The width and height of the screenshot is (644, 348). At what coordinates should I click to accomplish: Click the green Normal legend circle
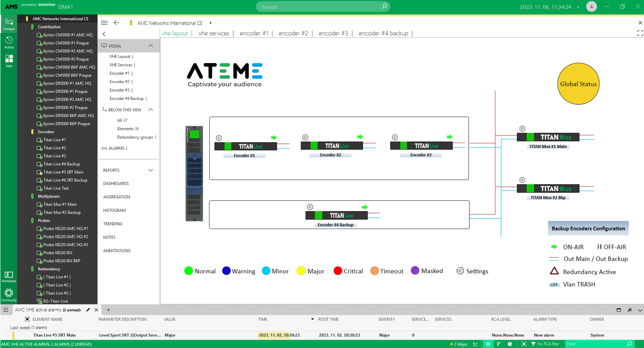tap(189, 271)
